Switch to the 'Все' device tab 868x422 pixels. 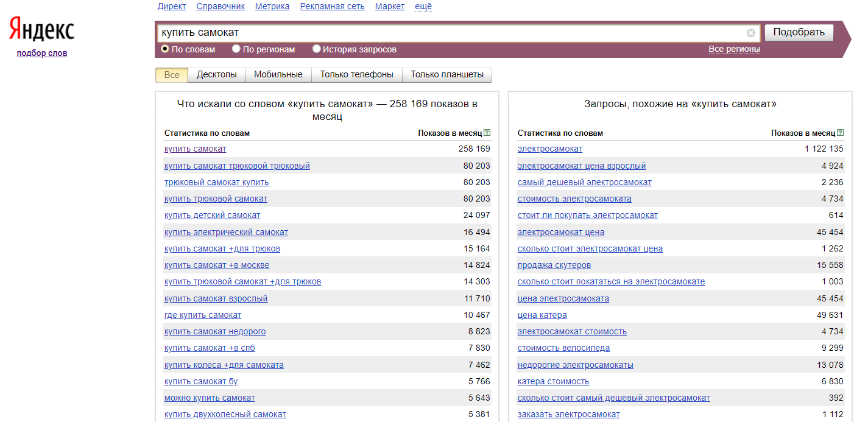pyautogui.click(x=172, y=75)
